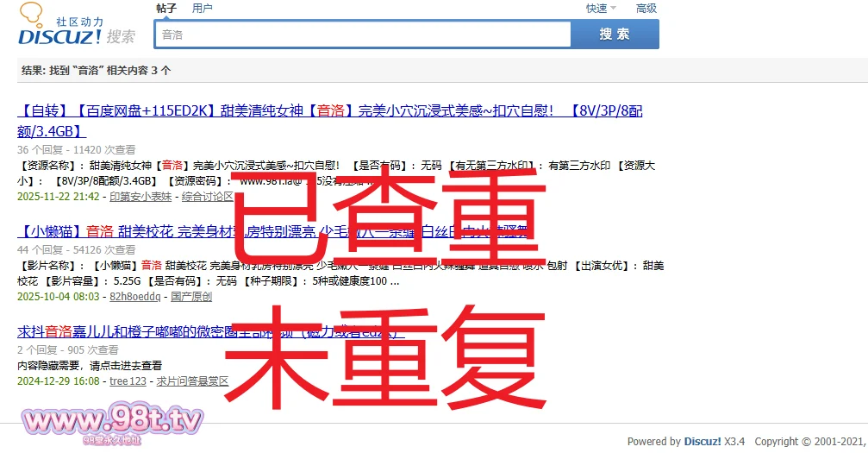868x453 pixels.
Task: Switch to the 用户 search tab
Action: [203, 9]
